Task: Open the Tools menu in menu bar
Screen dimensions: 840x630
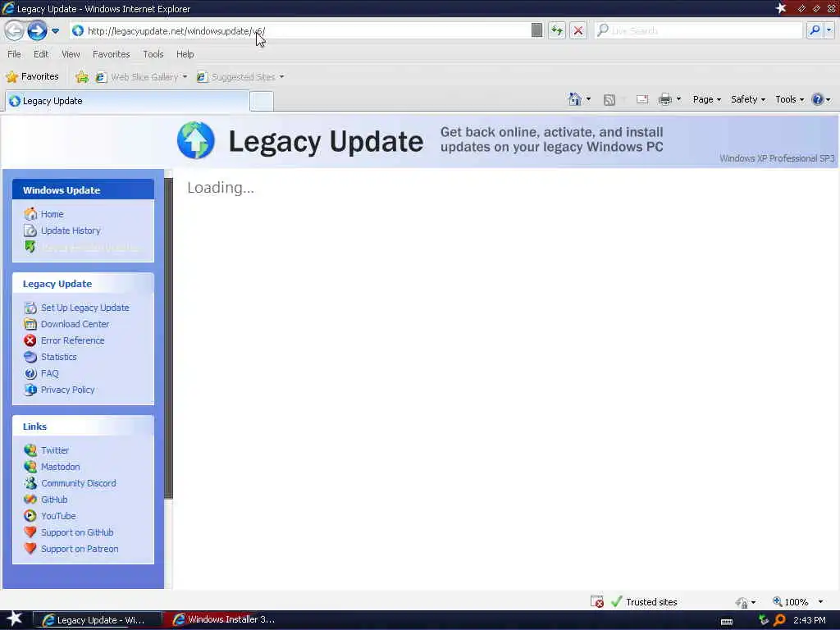Action: pyautogui.click(x=153, y=54)
